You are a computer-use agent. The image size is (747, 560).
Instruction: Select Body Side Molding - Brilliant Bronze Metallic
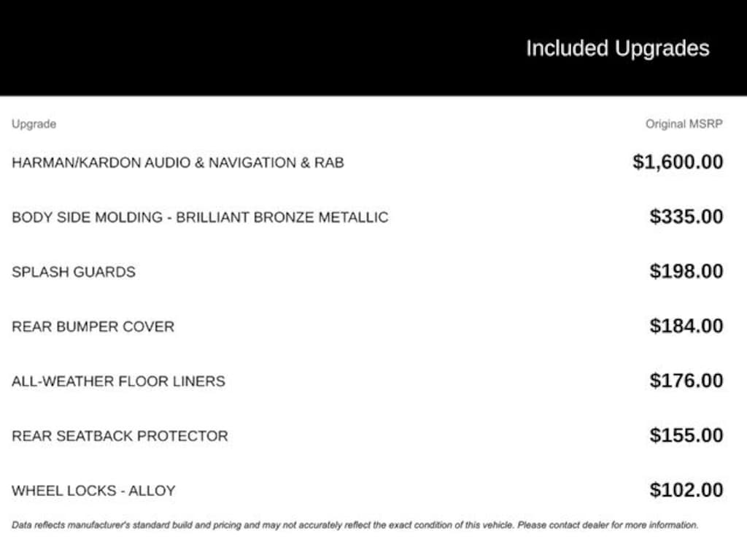pyautogui.click(x=200, y=217)
